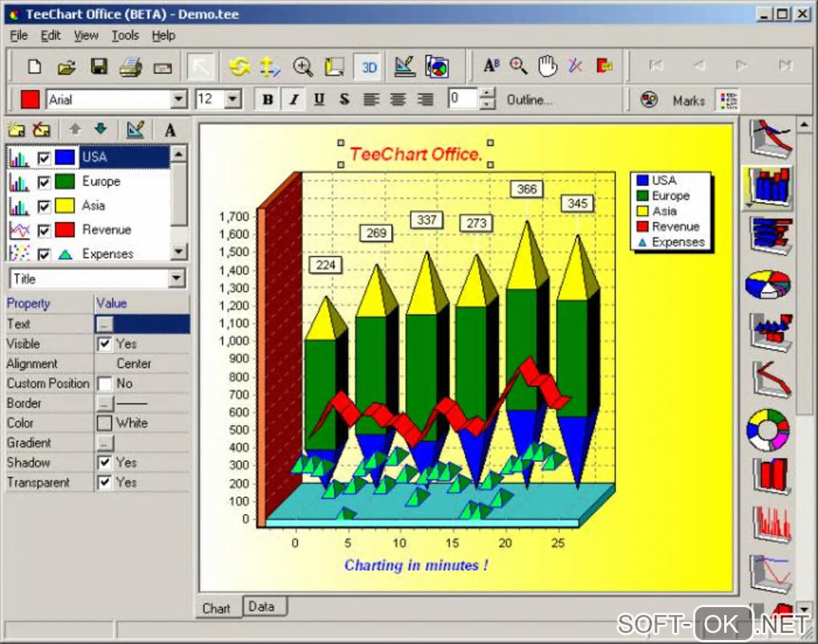This screenshot has width=818, height=644.
Task: Click the Marks button
Action: coord(689,100)
